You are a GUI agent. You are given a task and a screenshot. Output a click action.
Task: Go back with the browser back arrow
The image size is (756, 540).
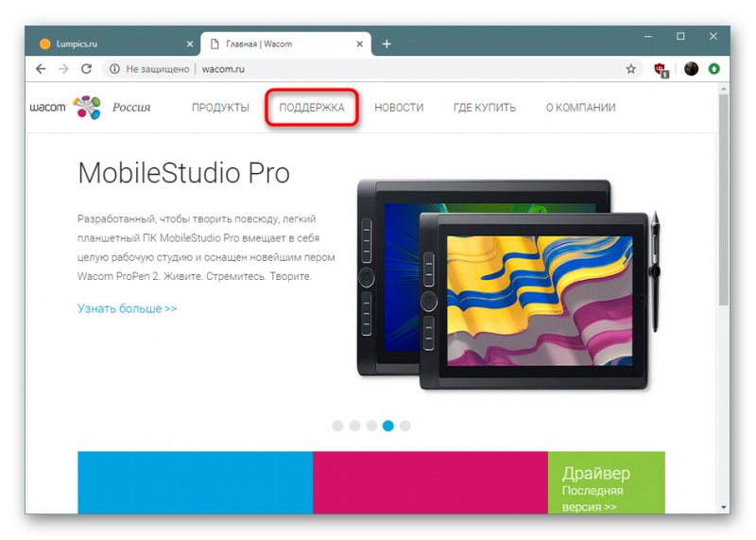(x=41, y=69)
